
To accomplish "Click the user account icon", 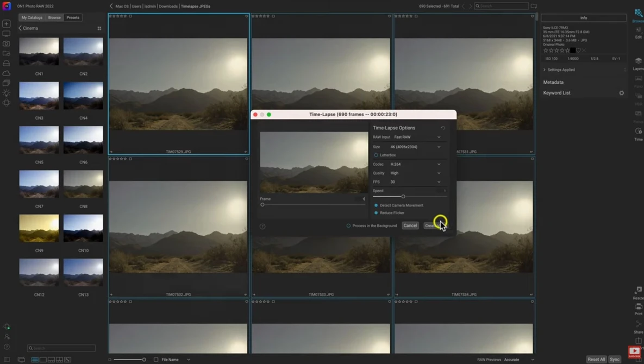I will tap(7, 337).
